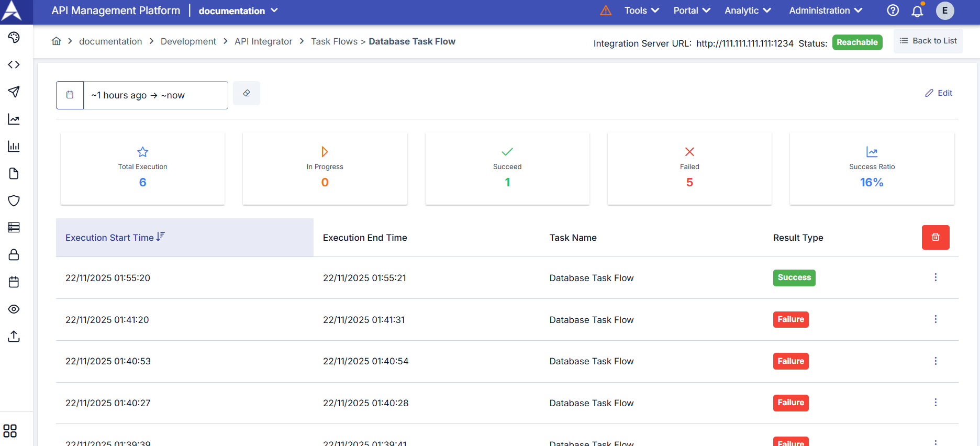980x446 pixels.
Task: Open the user avatar E
Action: click(945, 10)
